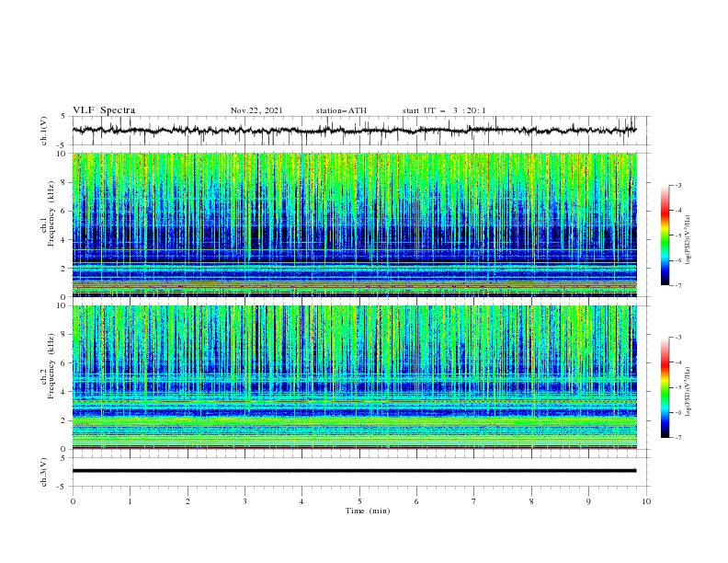The height and width of the screenshot is (563, 728).
Task: Click the "4" tick on the time axis
Action: pos(301,501)
